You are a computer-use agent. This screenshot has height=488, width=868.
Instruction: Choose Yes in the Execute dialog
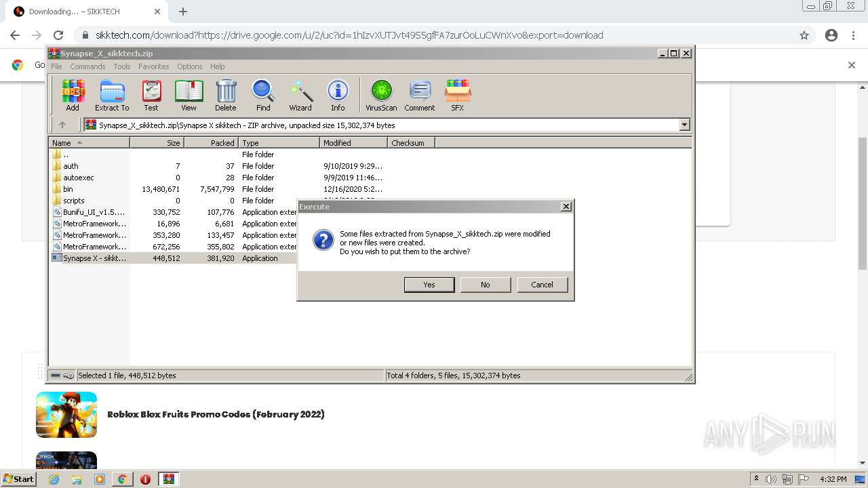pyautogui.click(x=429, y=285)
